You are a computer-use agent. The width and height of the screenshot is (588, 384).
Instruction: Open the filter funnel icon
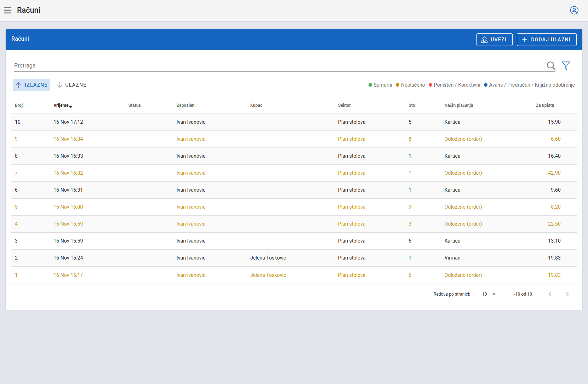566,66
